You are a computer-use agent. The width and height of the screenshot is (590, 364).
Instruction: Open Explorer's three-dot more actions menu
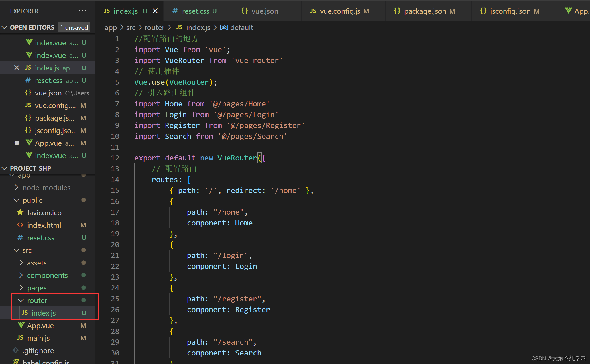pos(82,11)
